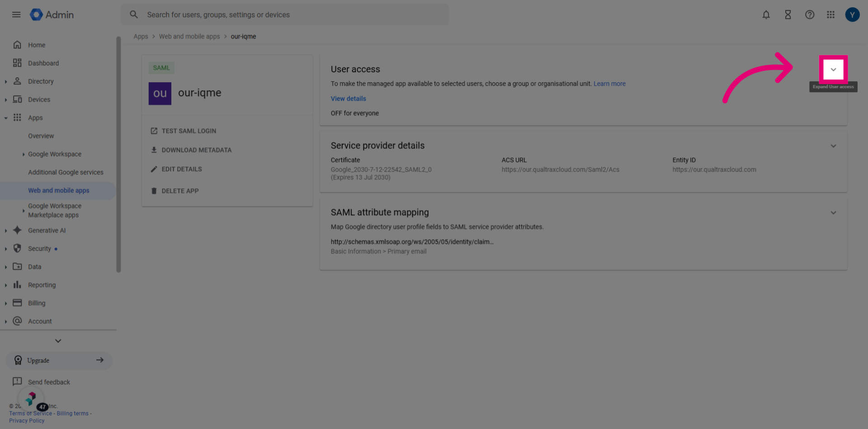Expand Service provider details section
Screen dimensions: 868x429
[833, 146]
